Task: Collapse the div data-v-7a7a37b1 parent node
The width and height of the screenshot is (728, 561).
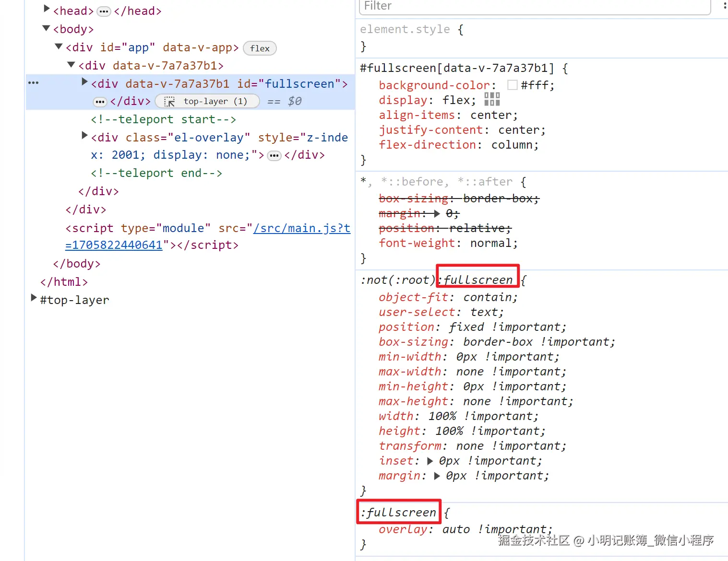Action: pos(72,65)
